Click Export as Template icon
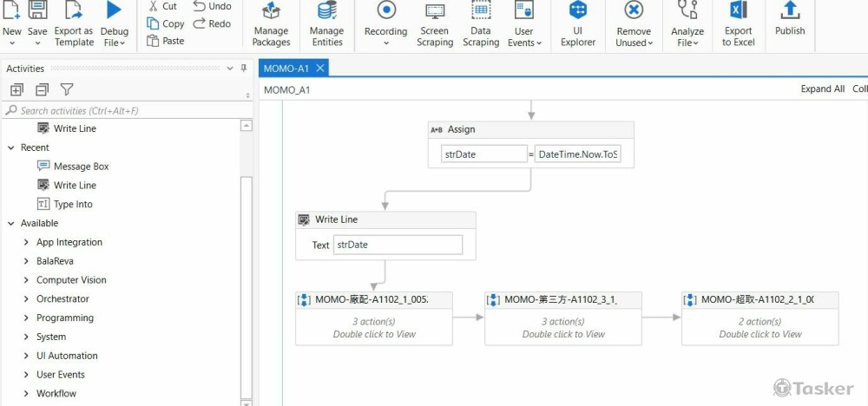The image size is (868, 406). tap(74, 10)
